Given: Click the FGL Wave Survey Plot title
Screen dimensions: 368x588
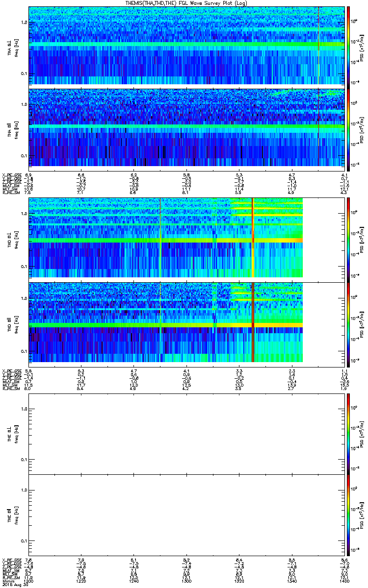Looking at the screenshot, I should point(186,3).
